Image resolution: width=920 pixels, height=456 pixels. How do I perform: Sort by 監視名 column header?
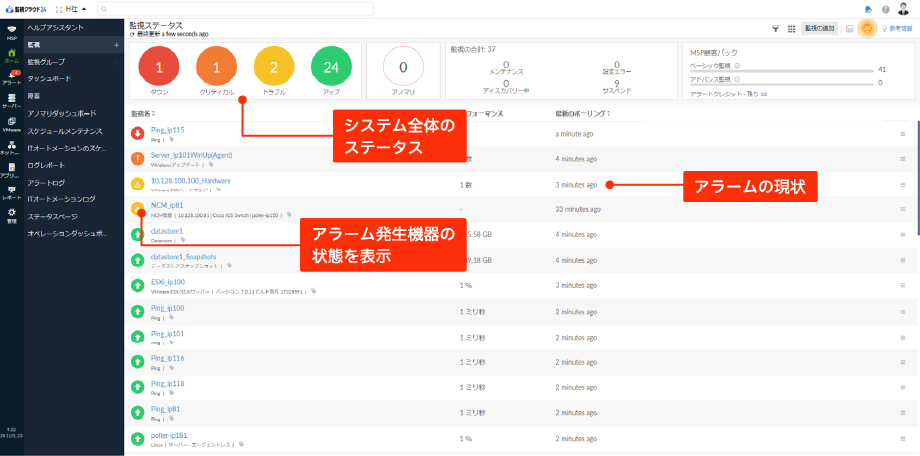pyautogui.click(x=143, y=113)
